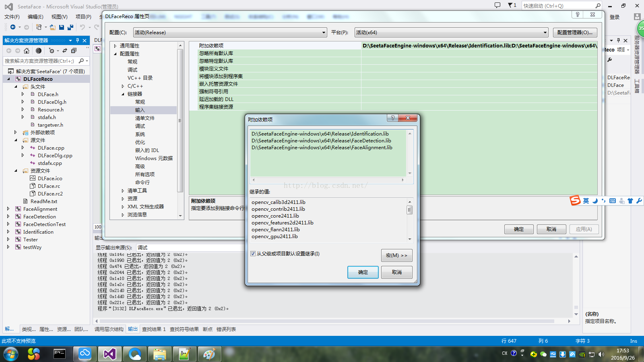The image size is (644, 362).
Task: Expand the 清单工具 tree node
Action: click(x=123, y=191)
